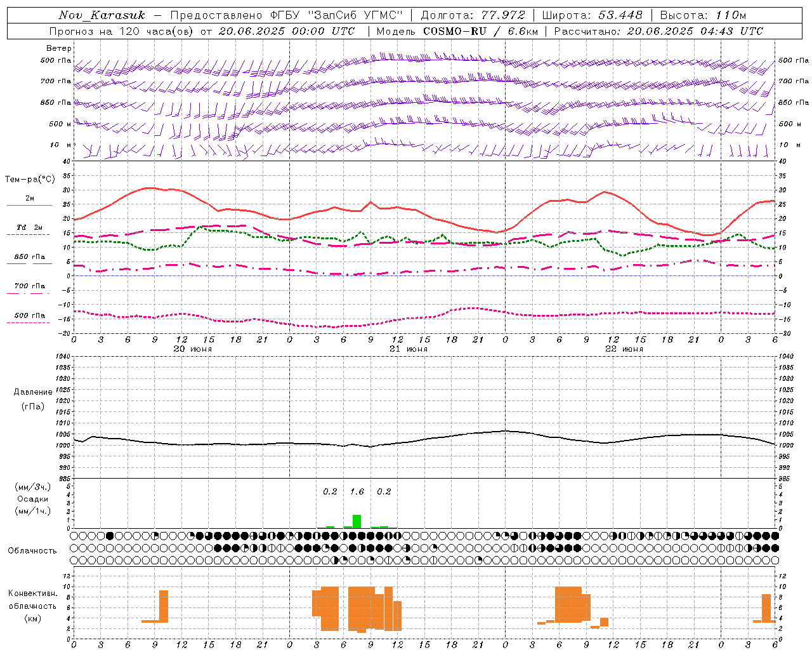Click the '1040' tick on left pressure axis

[x=63, y=357]
